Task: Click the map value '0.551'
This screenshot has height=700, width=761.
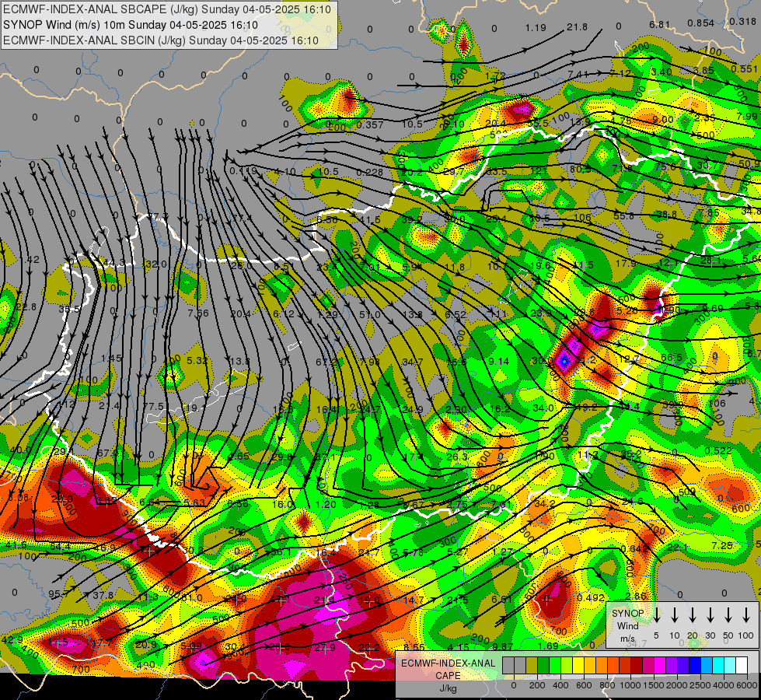Action: coord(744,69)
